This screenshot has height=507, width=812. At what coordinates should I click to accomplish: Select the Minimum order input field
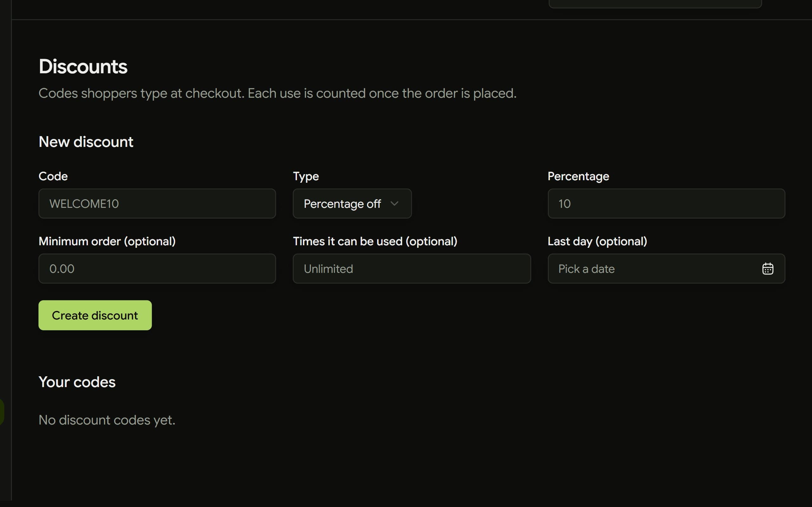coord(157,269)
